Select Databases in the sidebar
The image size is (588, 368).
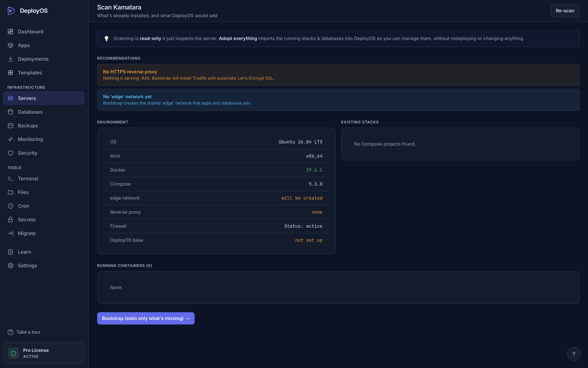43,112
